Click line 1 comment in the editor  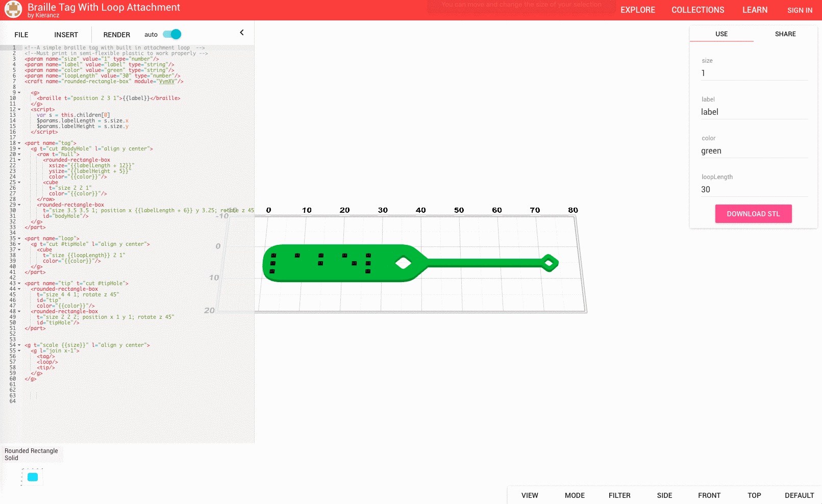(114, 48)
